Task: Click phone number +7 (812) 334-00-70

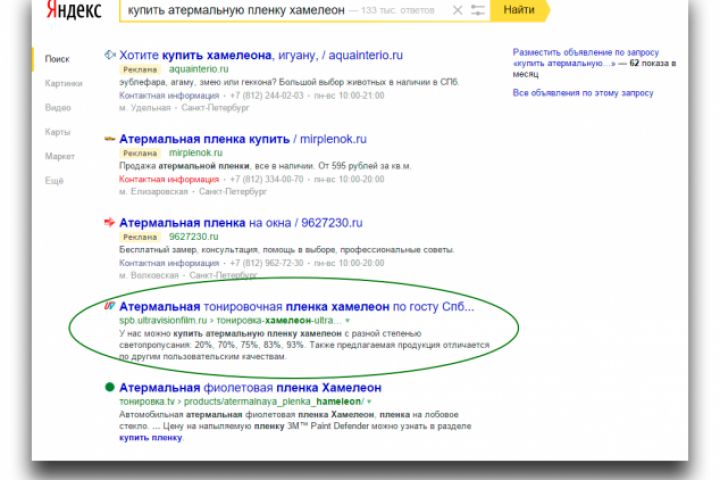Action: (x=266, y=179)
